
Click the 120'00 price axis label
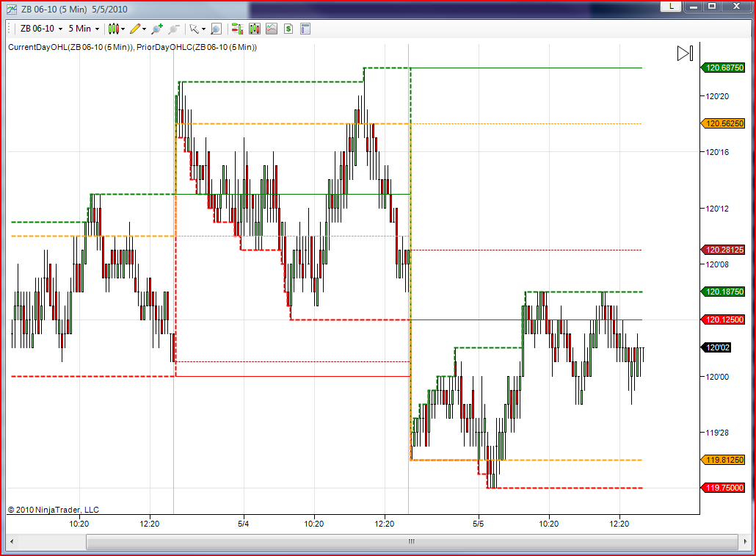pyautogui.click(x=717, y=377)
